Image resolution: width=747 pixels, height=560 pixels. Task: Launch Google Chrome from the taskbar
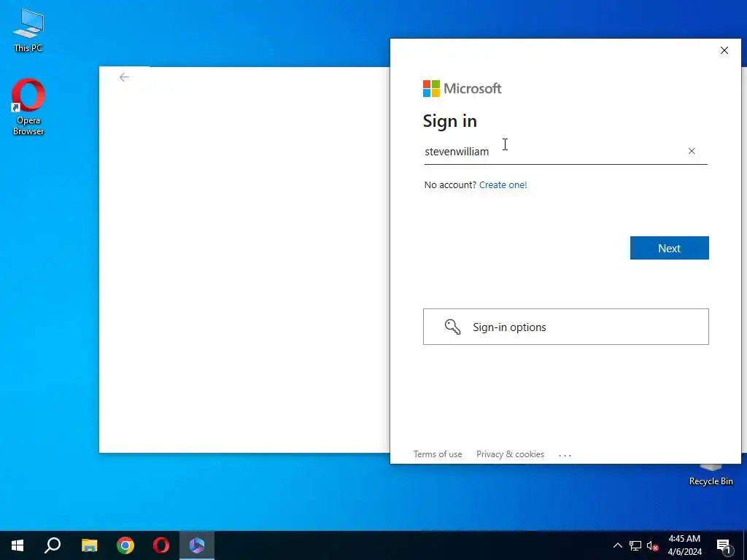pos(125,545)
